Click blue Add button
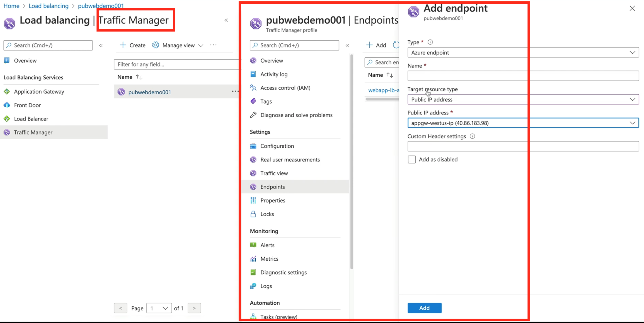 (424, 308)
